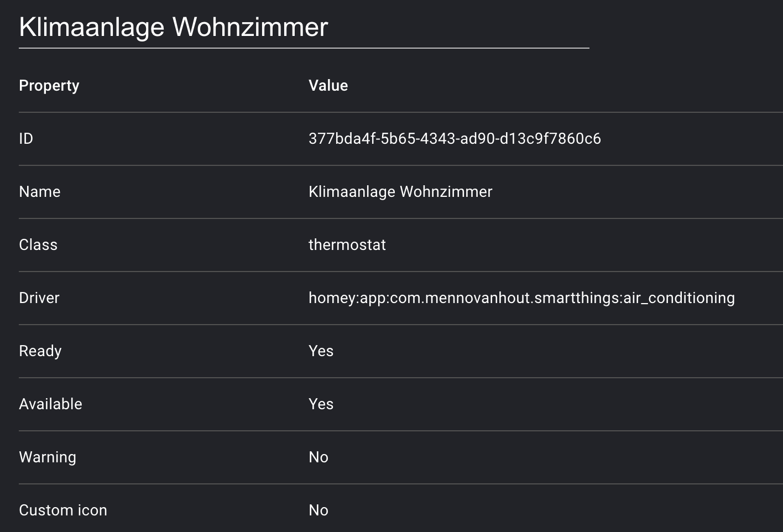This screenshot has width=783, height=532.
Task: Click the underline divider beneath the page heading
Action: tap(304, 48)
